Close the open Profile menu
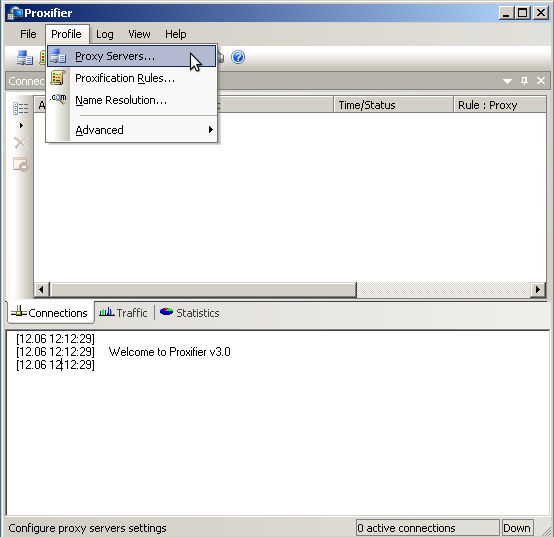The image size is (554, 537). pos(66,34)
